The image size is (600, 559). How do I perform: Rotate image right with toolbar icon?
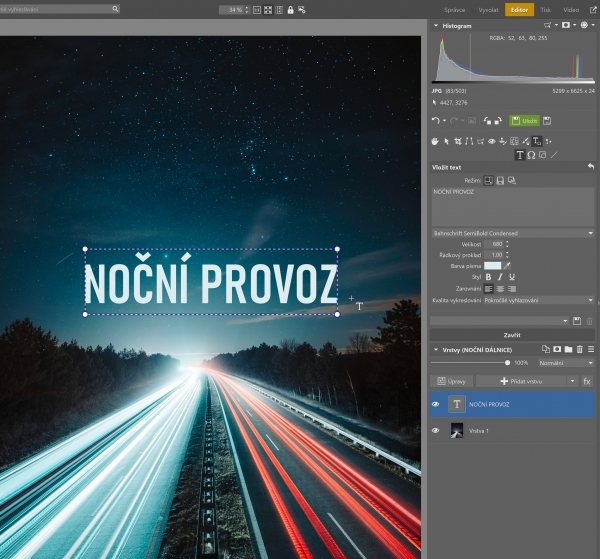498,121
